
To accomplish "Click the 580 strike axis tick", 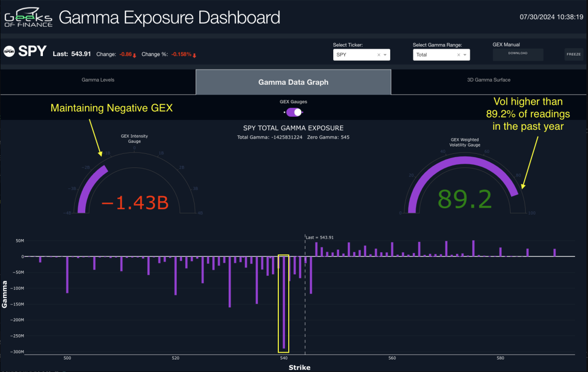I will [500, 358].
